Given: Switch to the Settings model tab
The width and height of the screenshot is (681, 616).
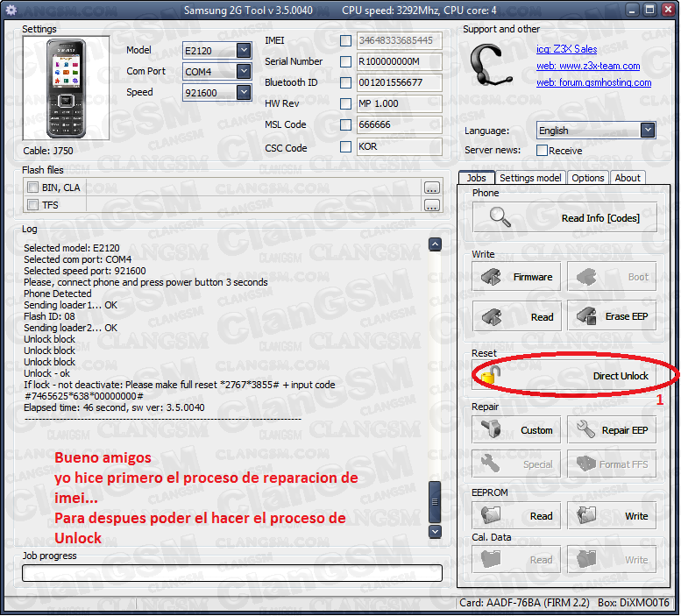Looking at the screenshot, I should point(530,178).
